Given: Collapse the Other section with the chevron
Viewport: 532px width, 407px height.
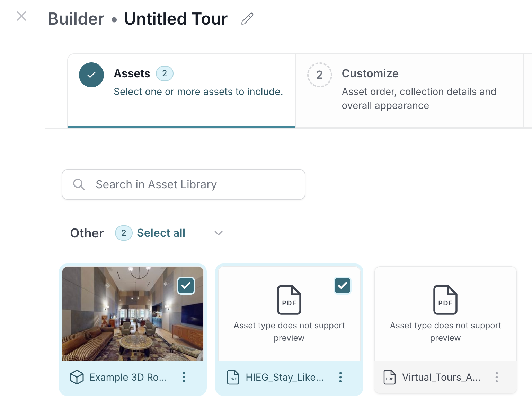Looking at the screenshot, I should pos(219,233).
